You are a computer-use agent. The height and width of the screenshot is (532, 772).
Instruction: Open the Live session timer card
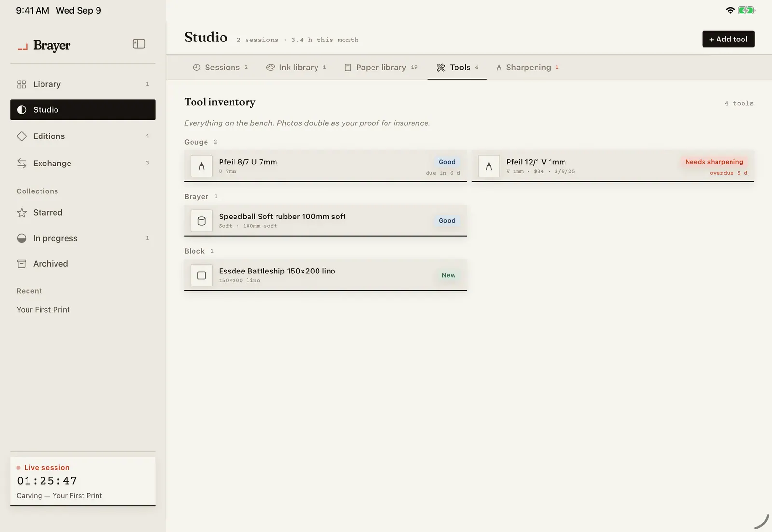click(83, 481)
